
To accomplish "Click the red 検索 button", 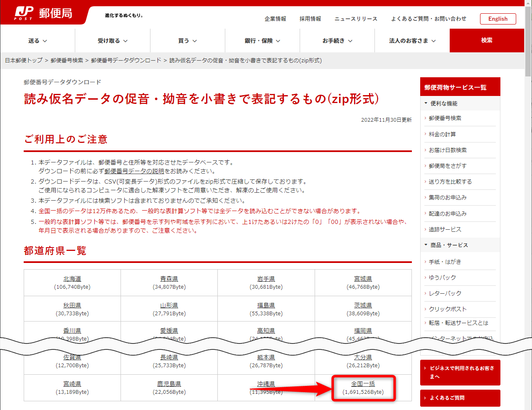I will pyautogui.click(x=486, y=40).
